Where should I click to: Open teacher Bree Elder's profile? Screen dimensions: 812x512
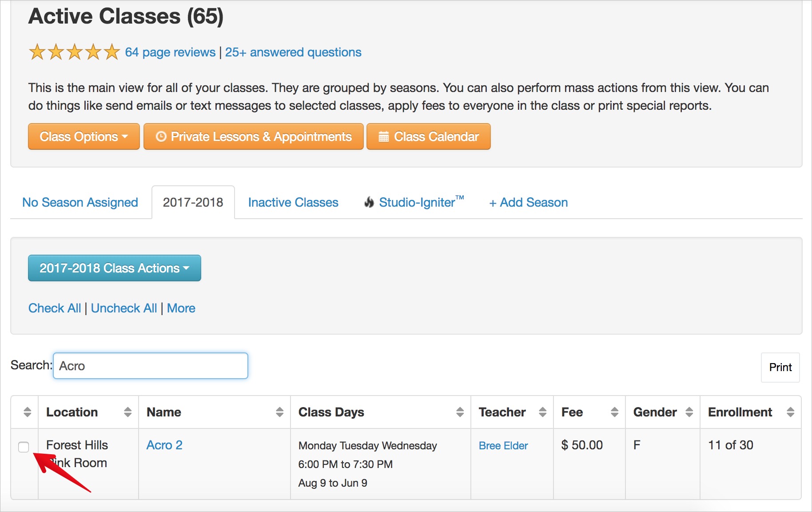(503, 446)
